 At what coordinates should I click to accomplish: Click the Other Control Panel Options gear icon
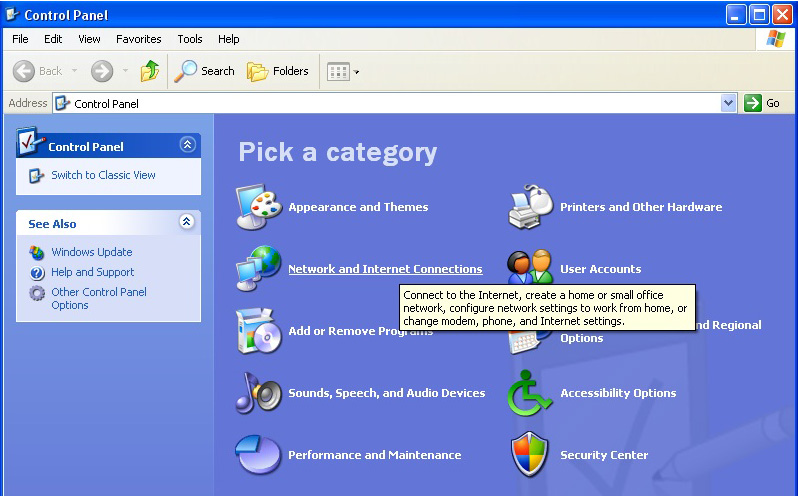[x=37, y=293]
